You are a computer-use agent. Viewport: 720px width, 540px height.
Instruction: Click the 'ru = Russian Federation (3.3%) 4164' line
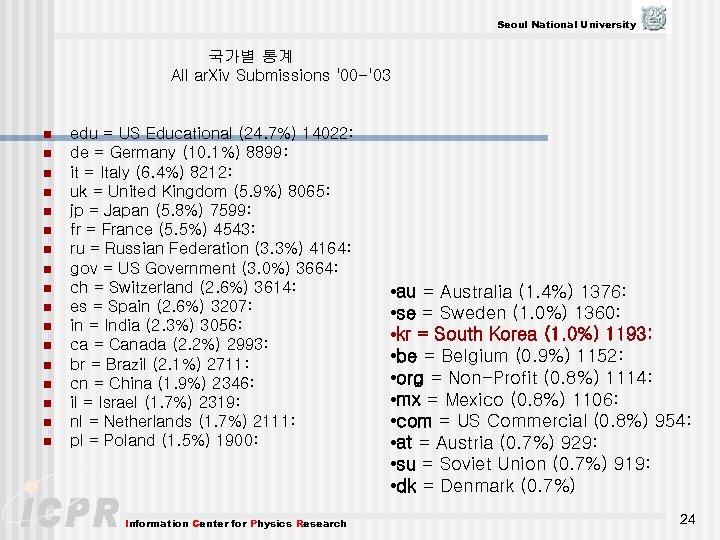pyautogui.click(x=210, y=248)
